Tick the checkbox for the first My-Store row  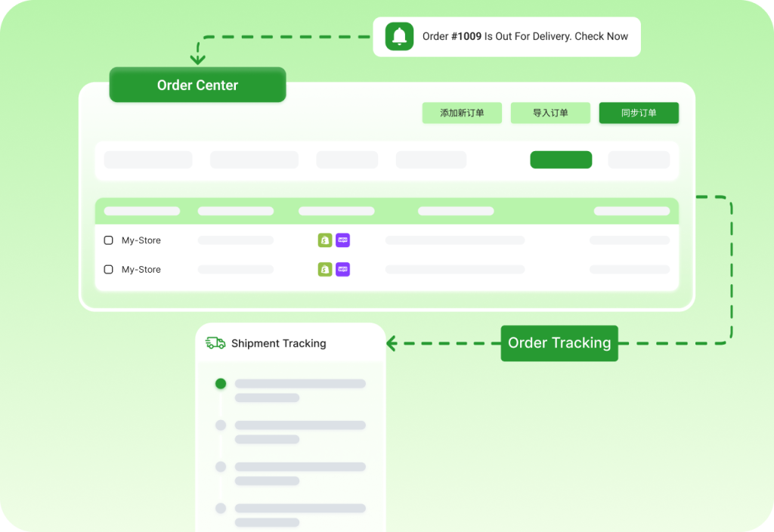[108, 240]
